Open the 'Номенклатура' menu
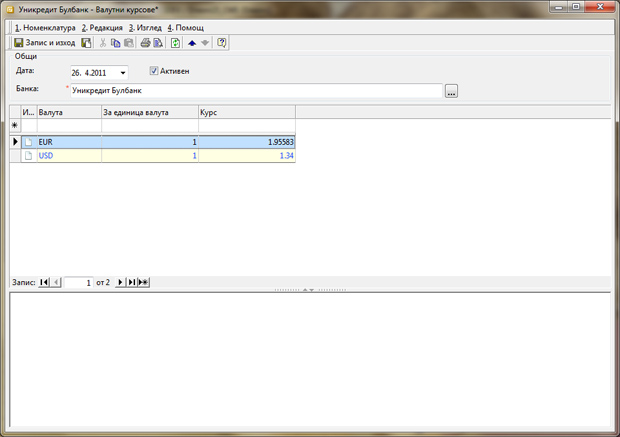 [x=45, y=28]
